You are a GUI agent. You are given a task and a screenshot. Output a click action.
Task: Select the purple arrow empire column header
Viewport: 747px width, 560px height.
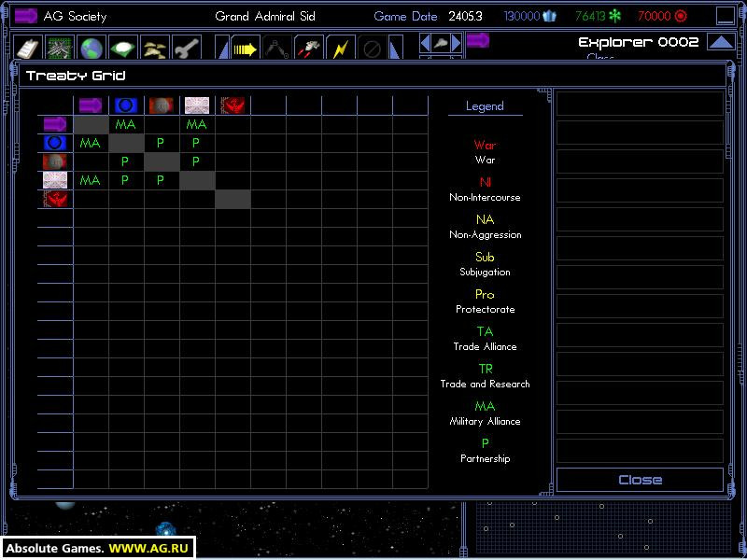pyautogui.click(x=91, y=105)
